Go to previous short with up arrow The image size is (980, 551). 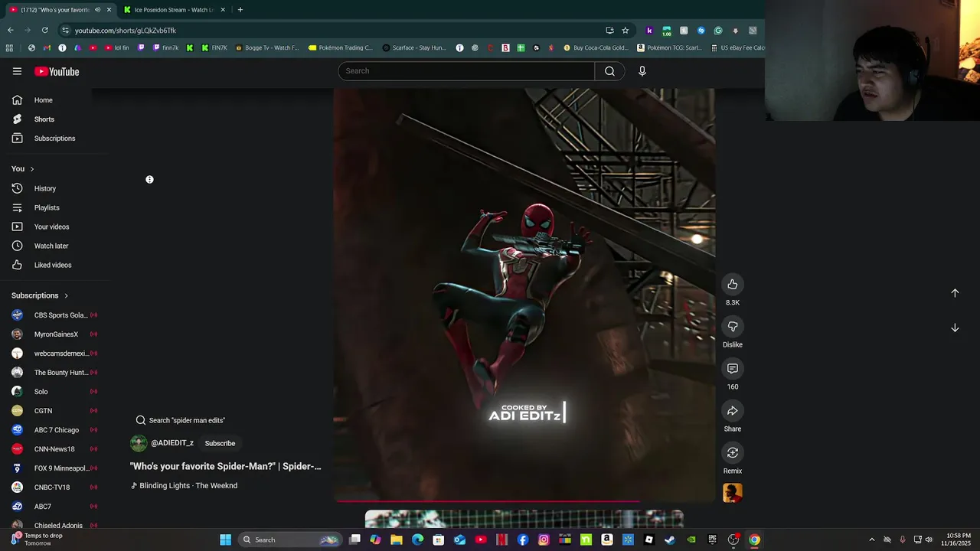pyautogui.click(x=955, y=293)
